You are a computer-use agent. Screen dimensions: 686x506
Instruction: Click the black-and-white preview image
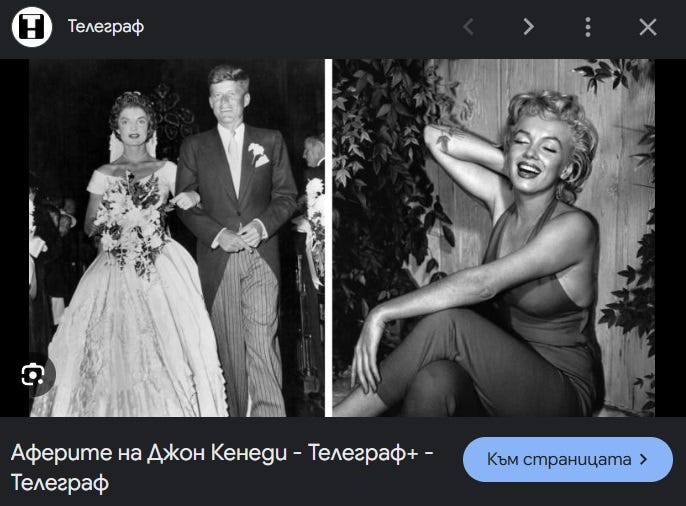342,238
